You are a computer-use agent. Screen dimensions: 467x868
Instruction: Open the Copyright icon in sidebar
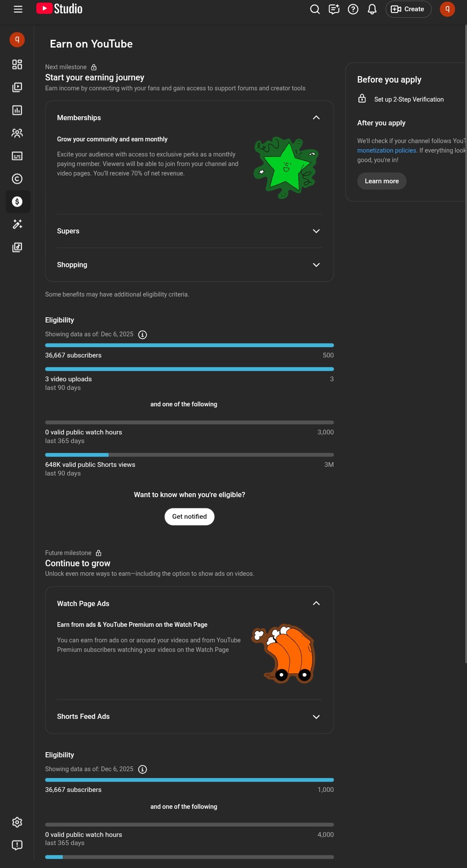17,179
